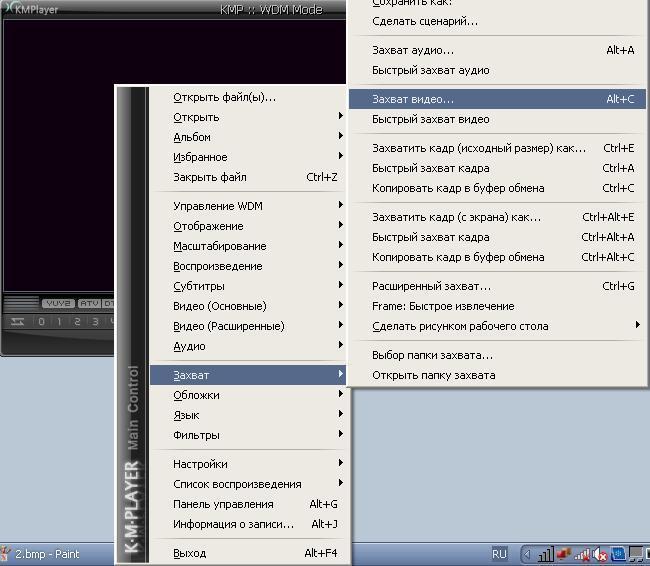Toggle the YUV2 mode button
The height and width of the screenshot is (566, 650).
pos(56,304)
